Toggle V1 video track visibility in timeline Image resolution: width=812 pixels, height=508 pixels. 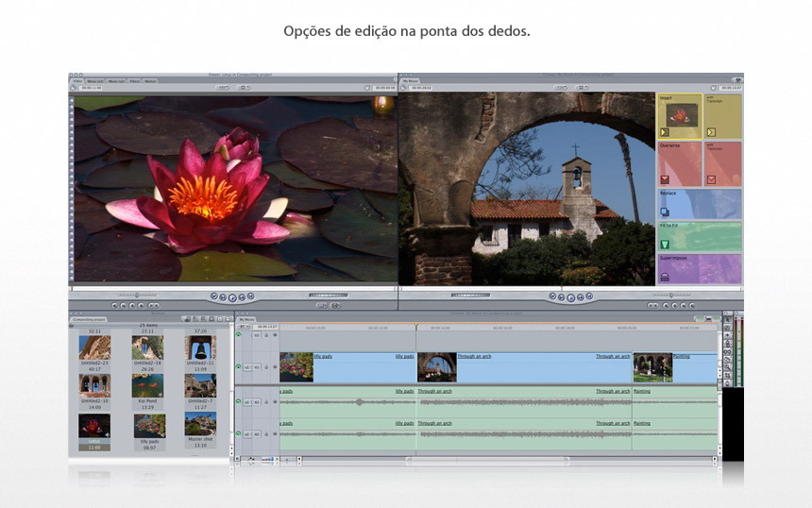[239, 366]
